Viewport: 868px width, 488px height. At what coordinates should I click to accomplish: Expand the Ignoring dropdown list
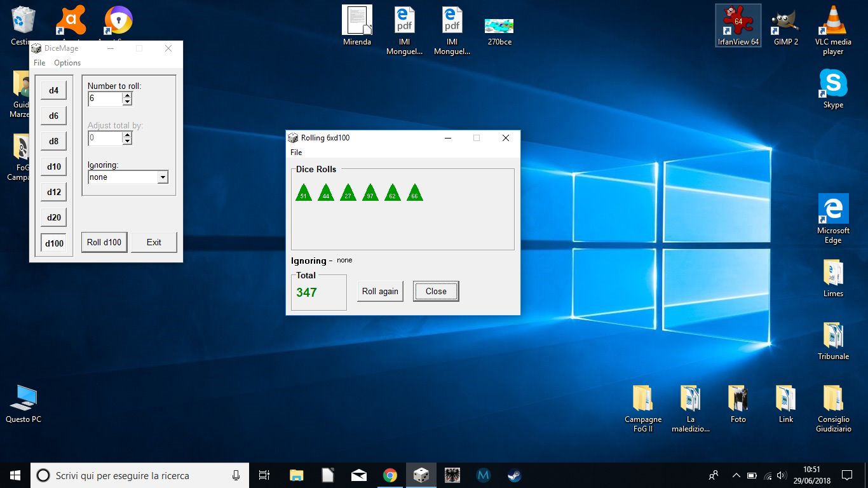[163, 177]
